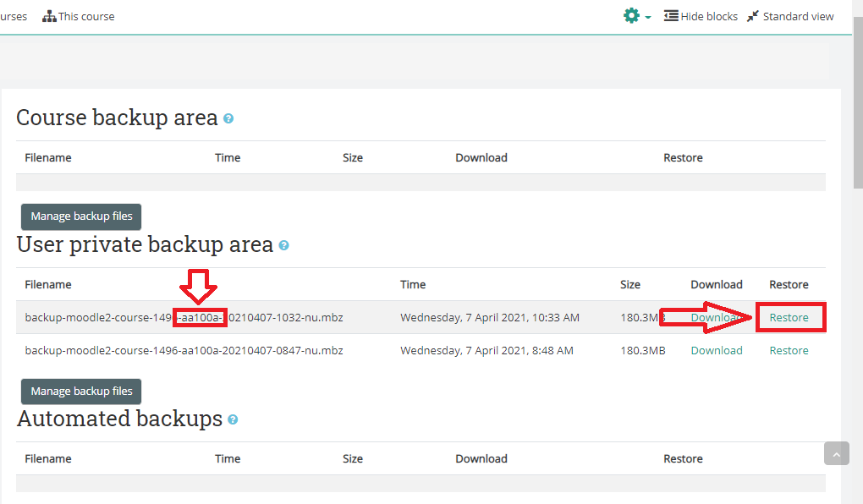Select filename backup-moodle2-course-1496-aa100a-20210407-0847-nu.mbz
Viewport: 863px width, 504px height.
(x=184, y=350)
